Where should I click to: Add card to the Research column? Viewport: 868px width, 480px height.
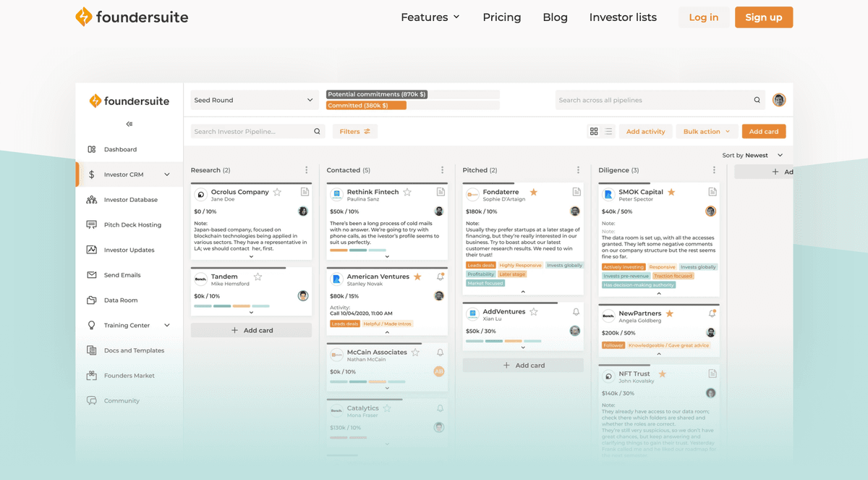point(251,330)
